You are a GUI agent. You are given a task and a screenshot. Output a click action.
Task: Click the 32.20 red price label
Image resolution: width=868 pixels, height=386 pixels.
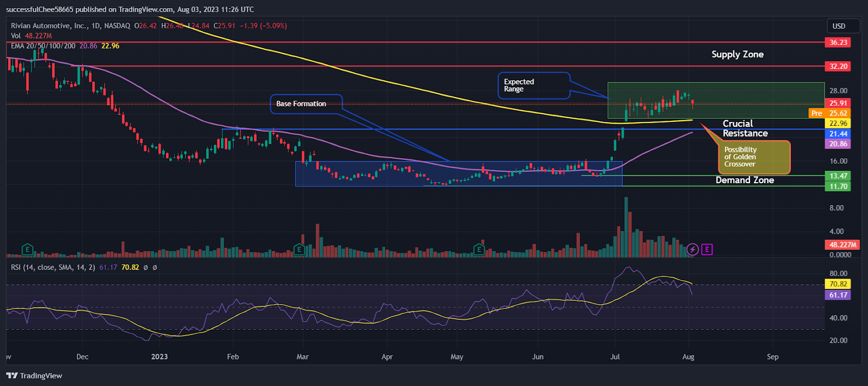pos(838,66)
